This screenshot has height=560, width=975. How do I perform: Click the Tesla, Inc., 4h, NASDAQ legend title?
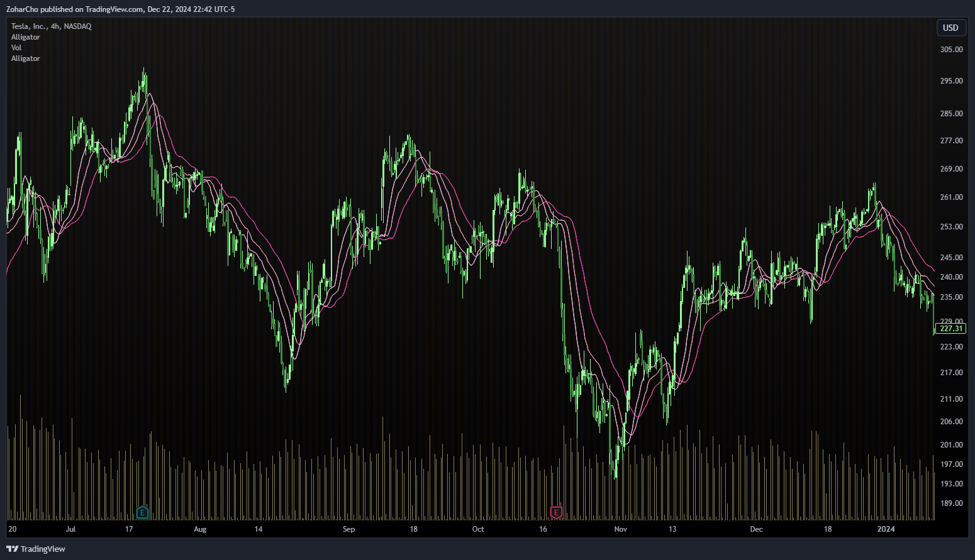pos(52,26)
